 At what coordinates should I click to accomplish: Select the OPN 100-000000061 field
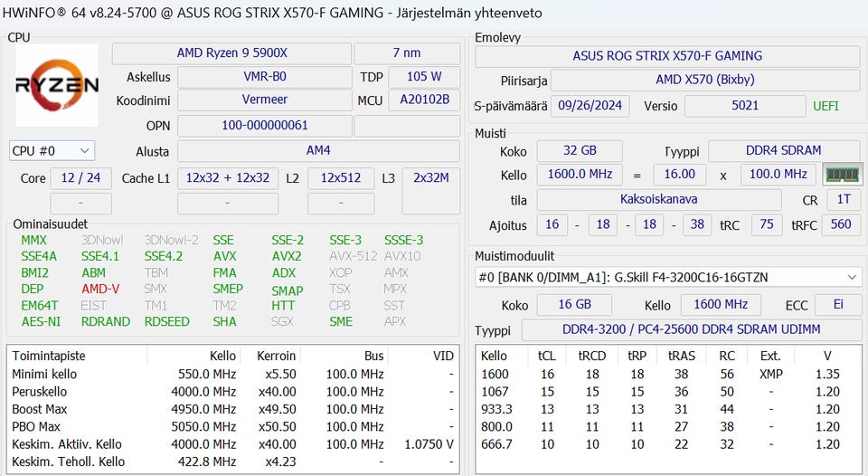pos(264,126)
